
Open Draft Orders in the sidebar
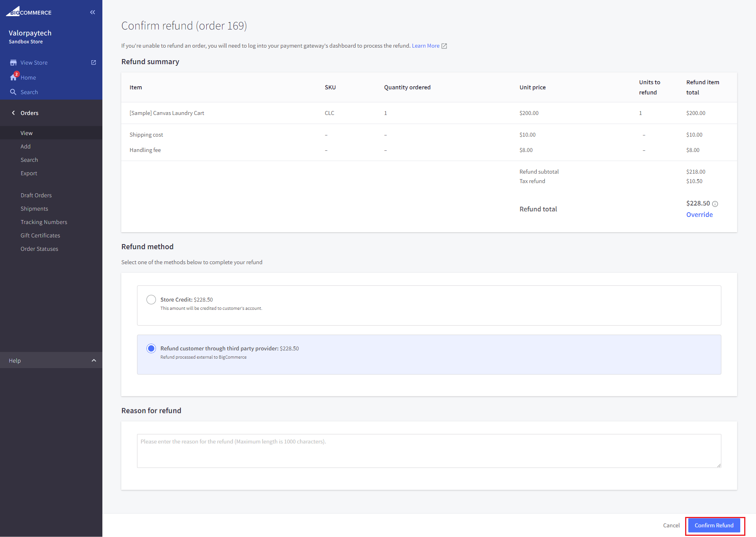[36, 195]
